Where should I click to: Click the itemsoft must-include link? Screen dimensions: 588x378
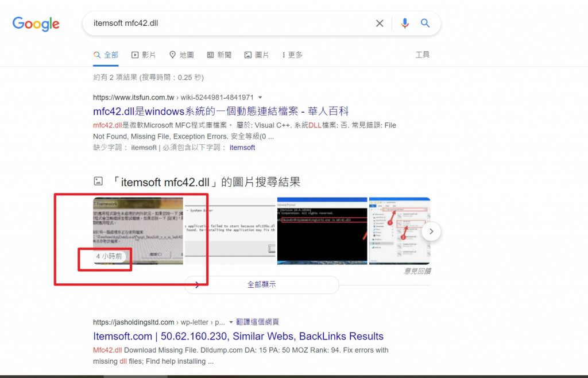[242, 148]
